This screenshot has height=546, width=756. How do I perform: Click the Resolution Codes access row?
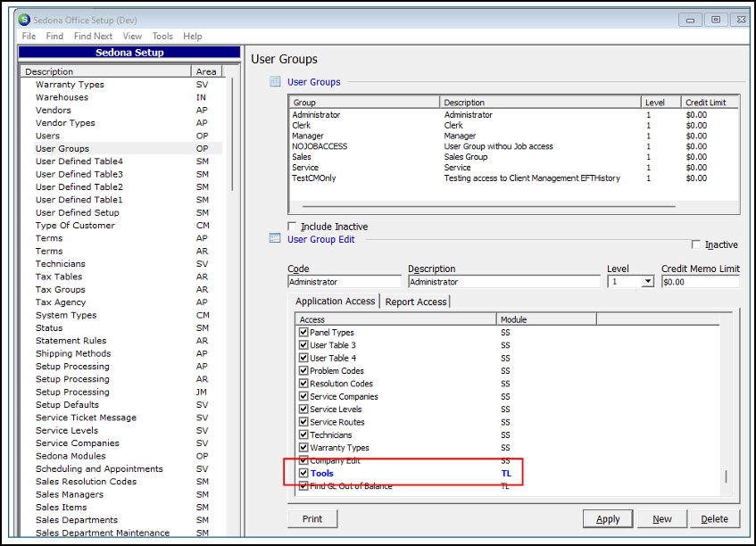point(508,384)
